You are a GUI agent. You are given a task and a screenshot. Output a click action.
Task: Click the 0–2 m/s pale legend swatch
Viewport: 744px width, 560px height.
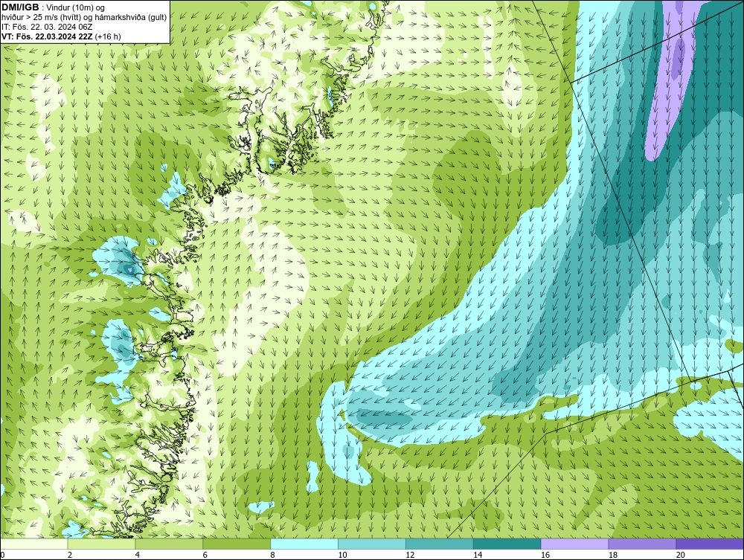click(33, 544)
